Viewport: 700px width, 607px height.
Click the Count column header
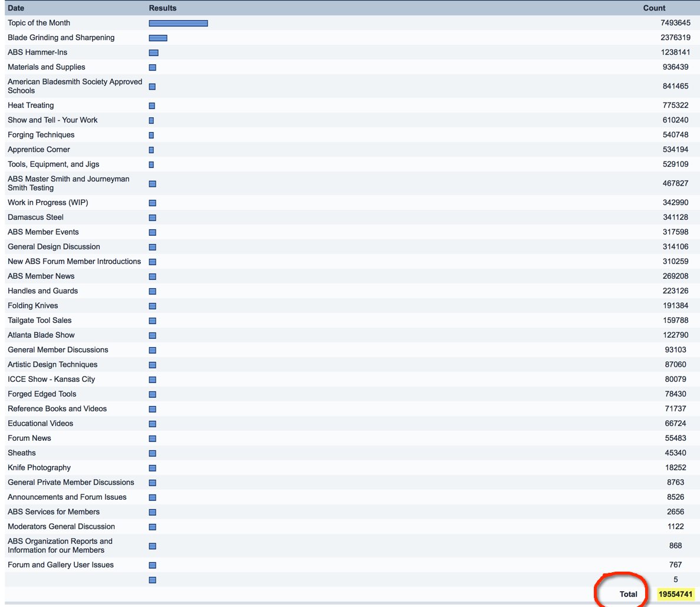654,8
